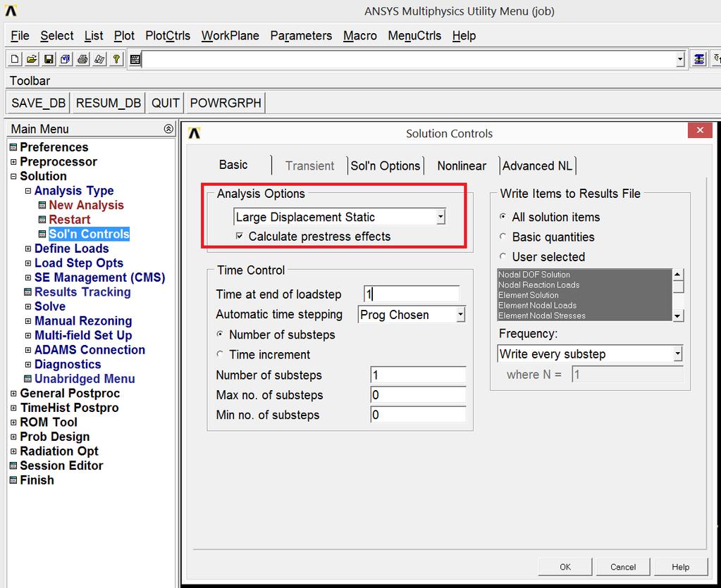Click Help button in Solution Controls dialog
The width and height of the screenshot is (721, 588).
click(x=681, y=567)
